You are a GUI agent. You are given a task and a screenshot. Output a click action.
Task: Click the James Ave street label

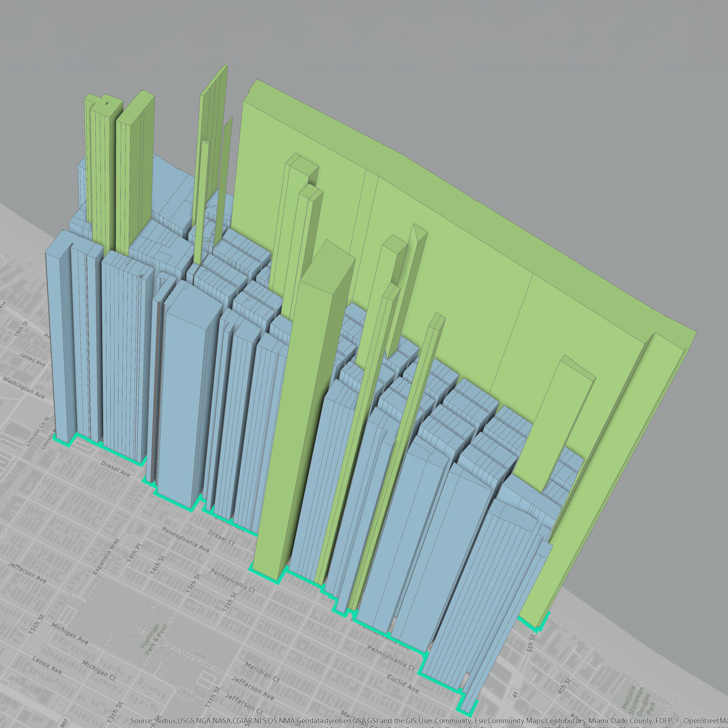pos(32,360)
